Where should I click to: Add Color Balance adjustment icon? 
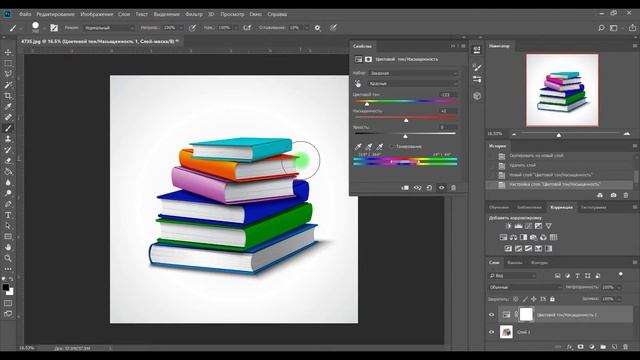[513, 237]
